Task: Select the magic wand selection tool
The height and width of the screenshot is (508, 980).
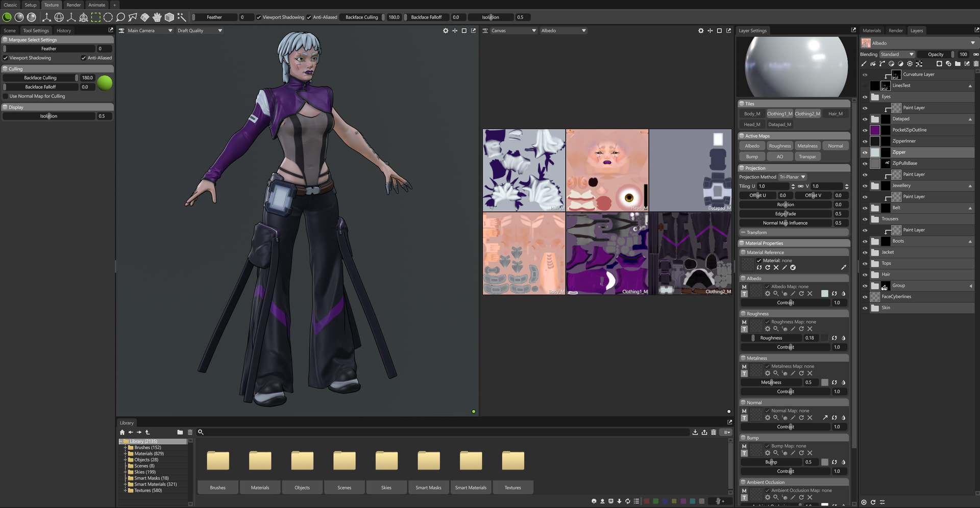Action: click(181, 17)
